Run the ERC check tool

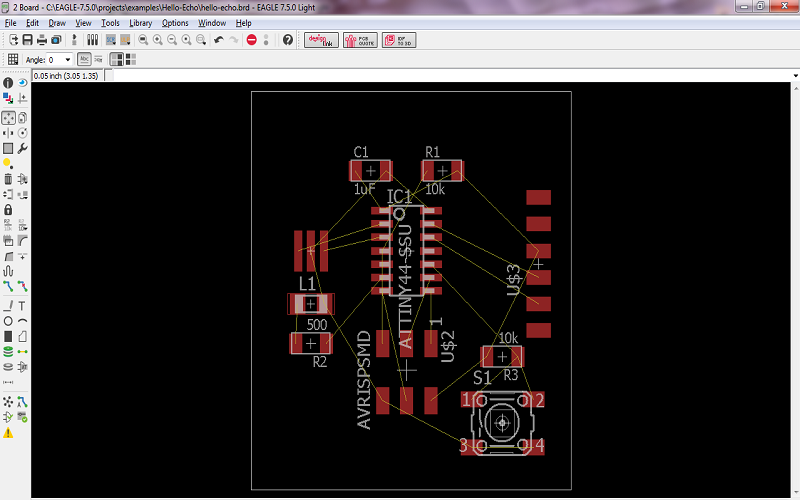click(x=8, y=417)
